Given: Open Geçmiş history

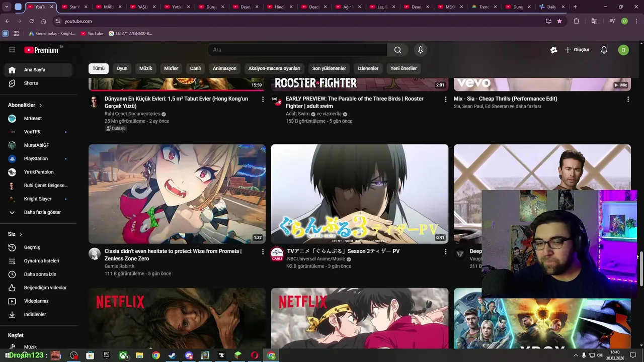Looking at the screenshot, I should point(38,247).
